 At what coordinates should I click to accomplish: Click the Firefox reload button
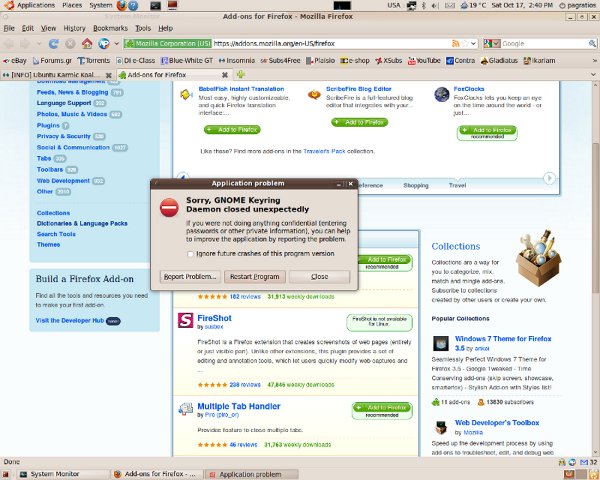(54, 44)
